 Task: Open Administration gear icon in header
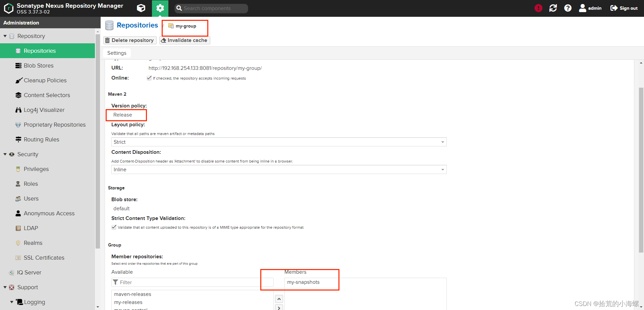point(160,8)
